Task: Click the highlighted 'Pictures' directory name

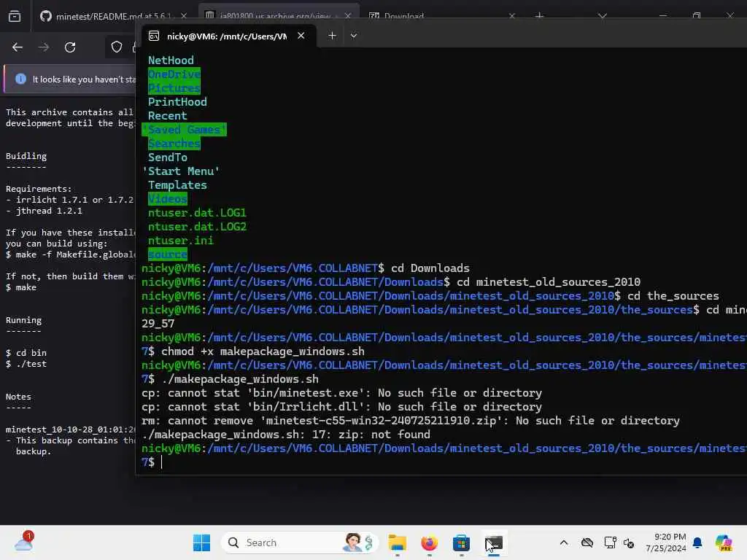Action: coord(174,88)
